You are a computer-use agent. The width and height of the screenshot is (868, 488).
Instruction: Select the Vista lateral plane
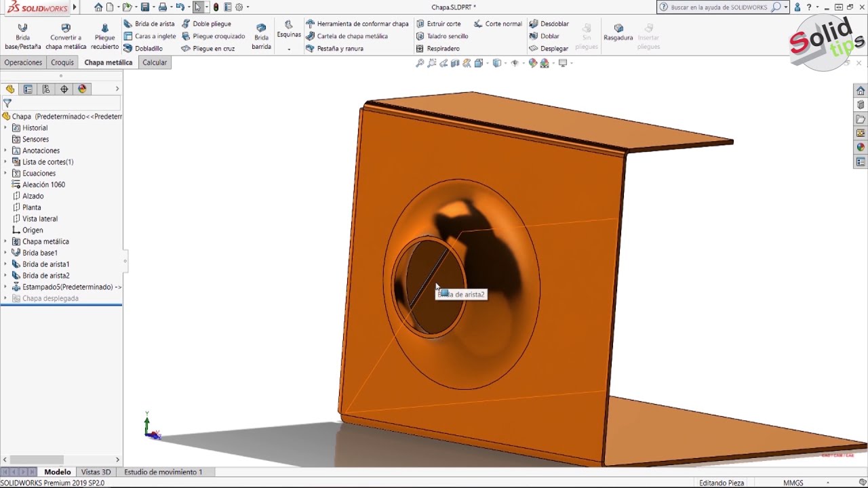coord(35,219)
